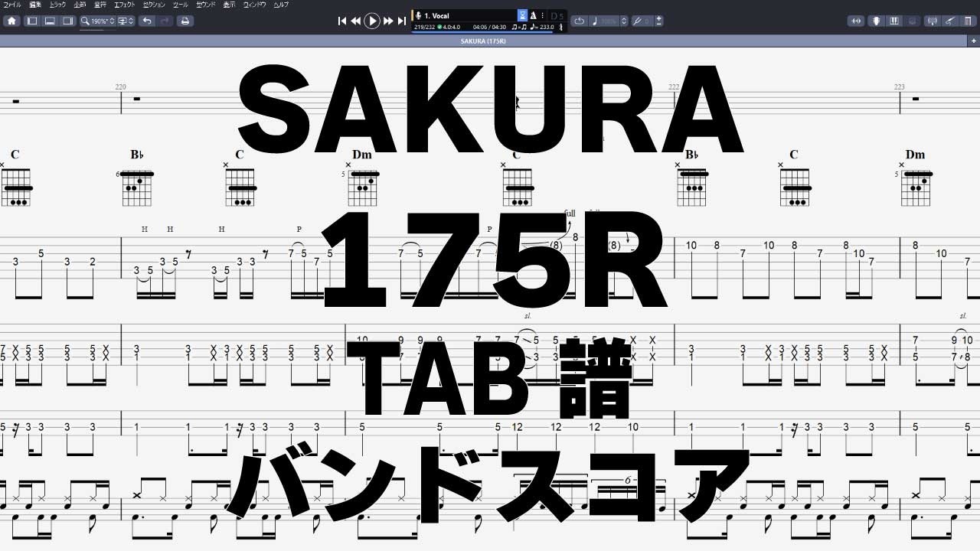The width and height of the screenshot is (980, 551).
Task: Show the virtual keyboard panel
Action: pos(894,21)
